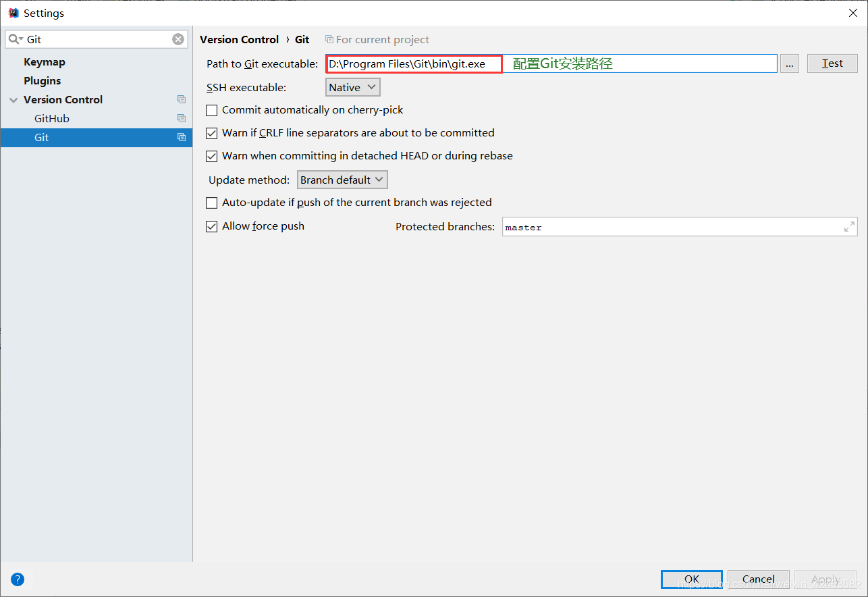Click project-level icon beside Git row

pos(182,137)
